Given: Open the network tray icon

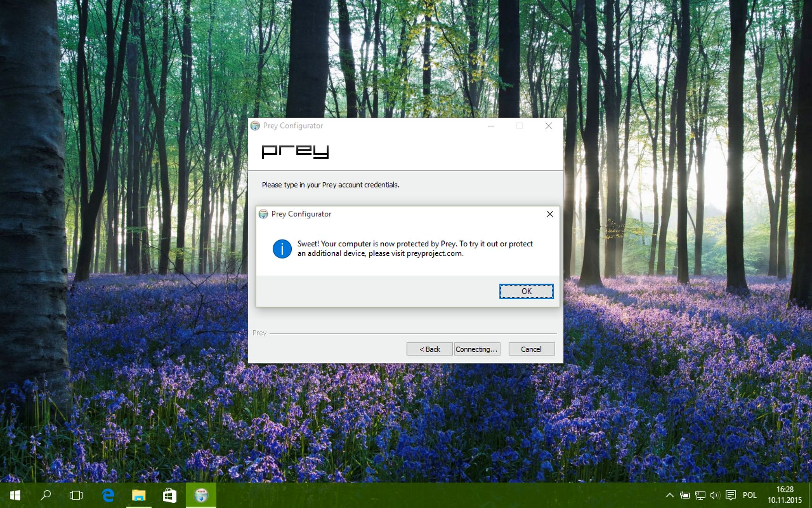Looking at the screenshot, I should [700, 495].
